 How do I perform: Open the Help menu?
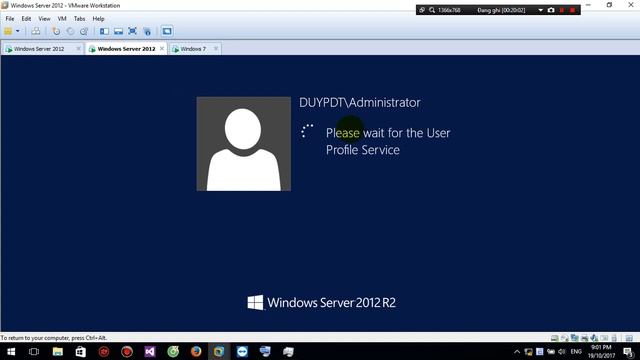tap(98, 19)
